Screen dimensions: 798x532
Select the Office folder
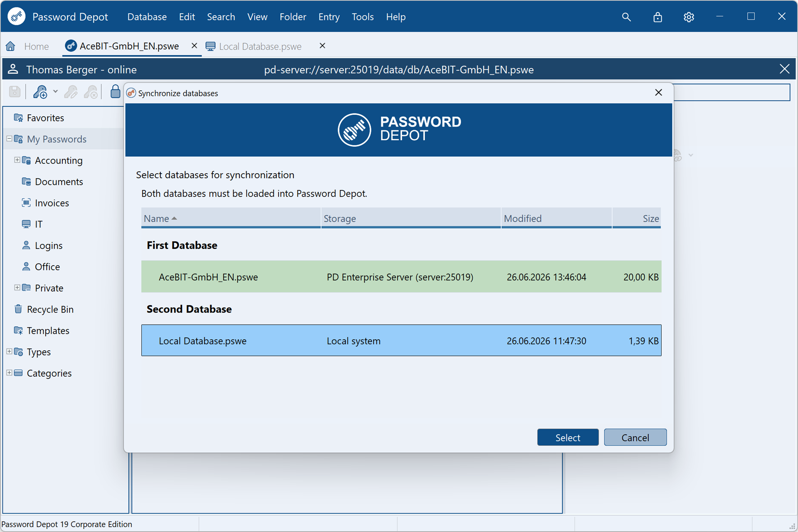[x=47, y=267]
